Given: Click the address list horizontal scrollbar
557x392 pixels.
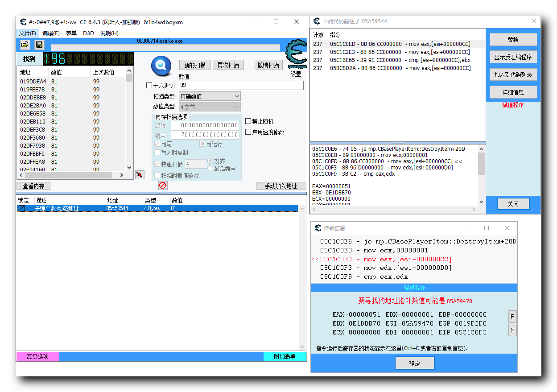Looking at the screenshot, I should click(x=71, y=175).
